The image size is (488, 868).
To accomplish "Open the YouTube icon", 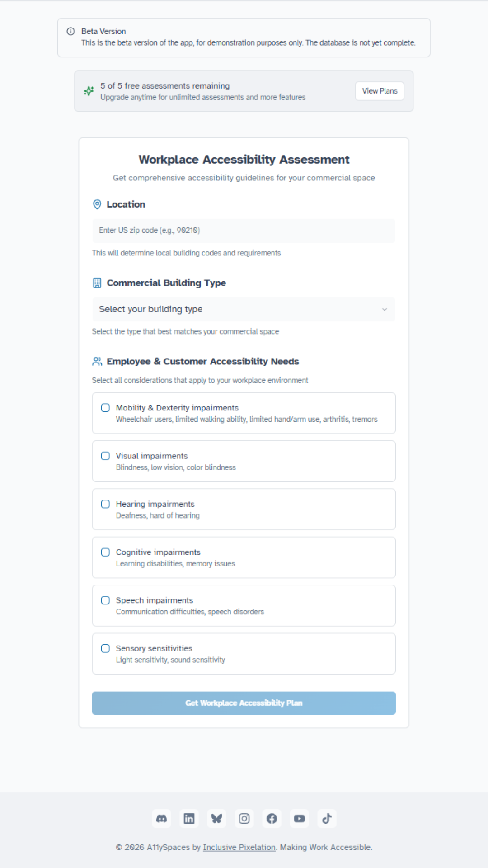I will click(299, 818).
